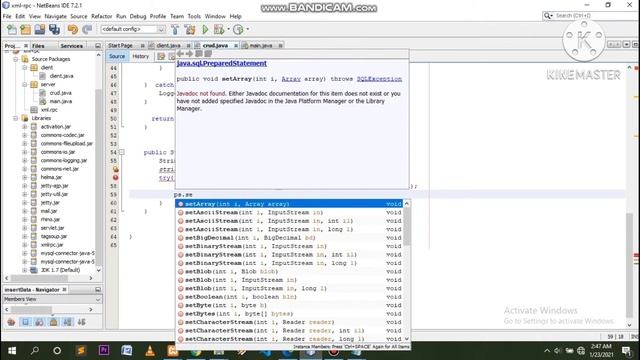Collapse the client package node

[24, 68]
